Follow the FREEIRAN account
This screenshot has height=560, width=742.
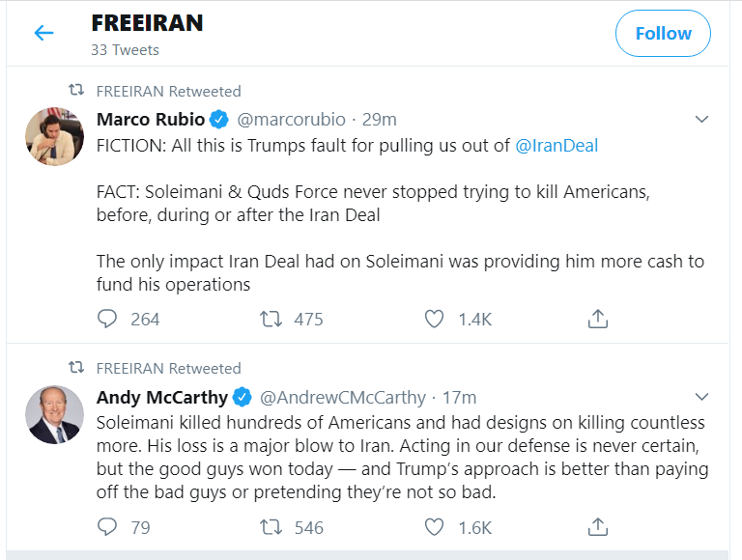pos(663,34)
